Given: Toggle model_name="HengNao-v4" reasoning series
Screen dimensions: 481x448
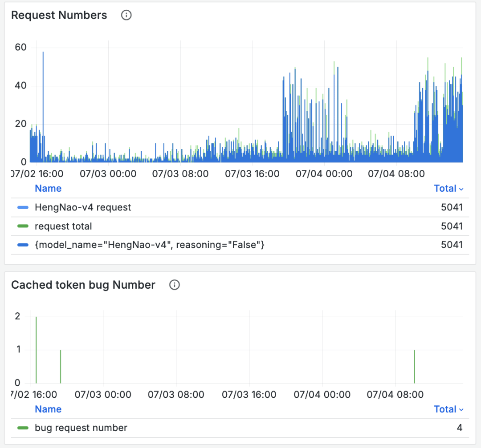Looking at the screenshot, I should click(150, 245).
